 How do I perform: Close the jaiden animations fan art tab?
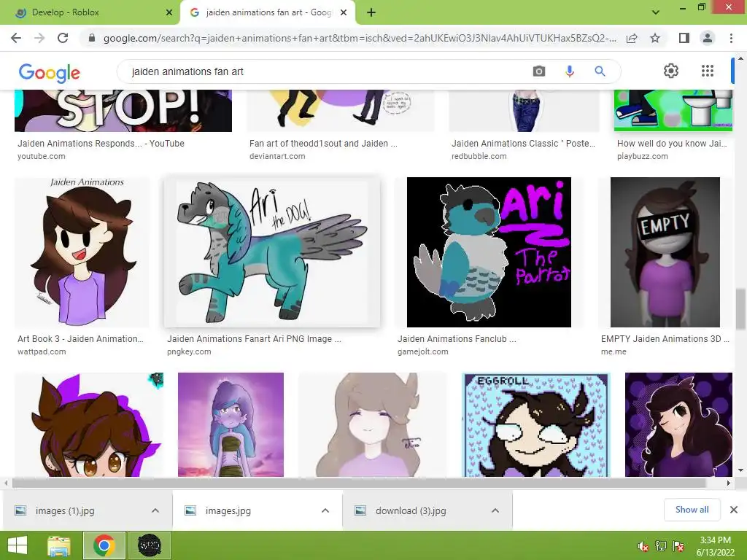click(344, 12)
